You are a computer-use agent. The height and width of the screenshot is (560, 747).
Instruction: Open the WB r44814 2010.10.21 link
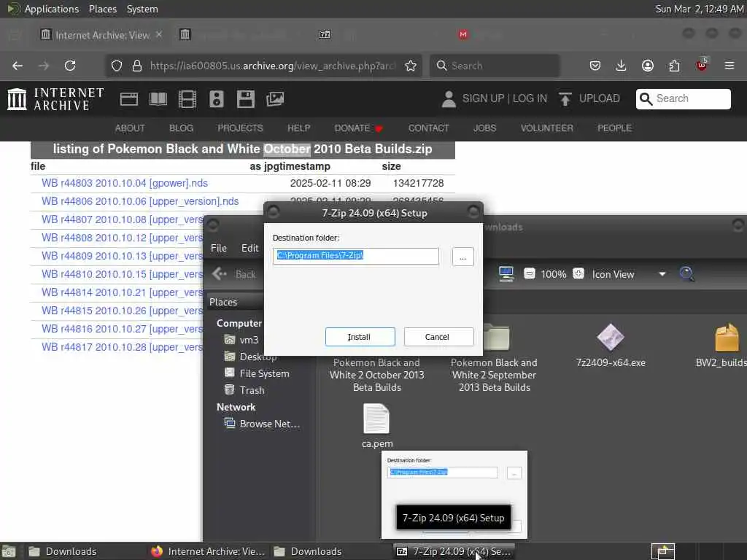(122, 292)
